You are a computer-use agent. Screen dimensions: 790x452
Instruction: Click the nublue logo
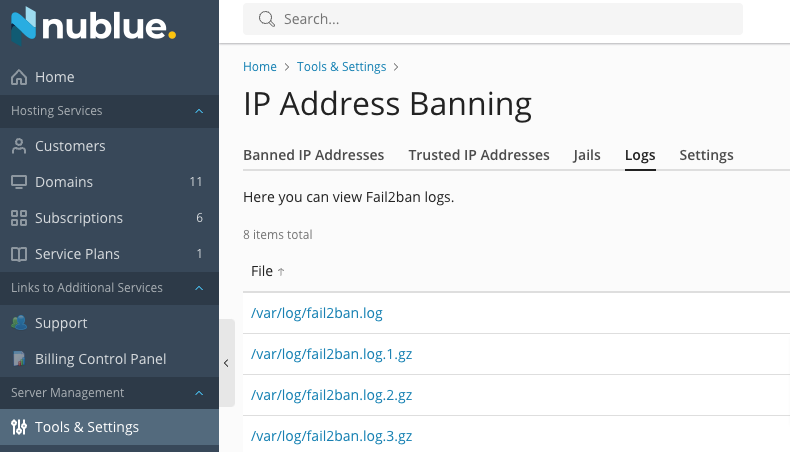[94, 25]
